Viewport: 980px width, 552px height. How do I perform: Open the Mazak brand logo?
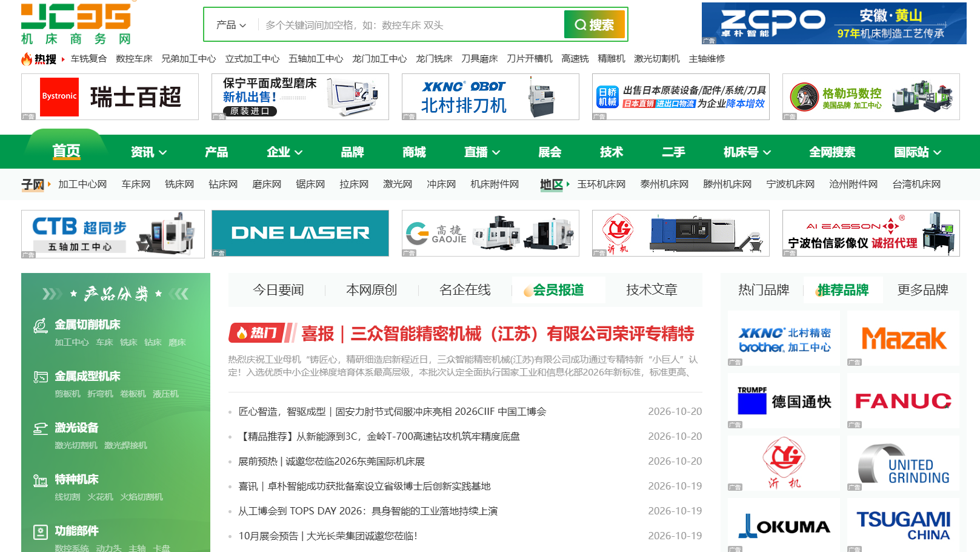pos(903,338)
